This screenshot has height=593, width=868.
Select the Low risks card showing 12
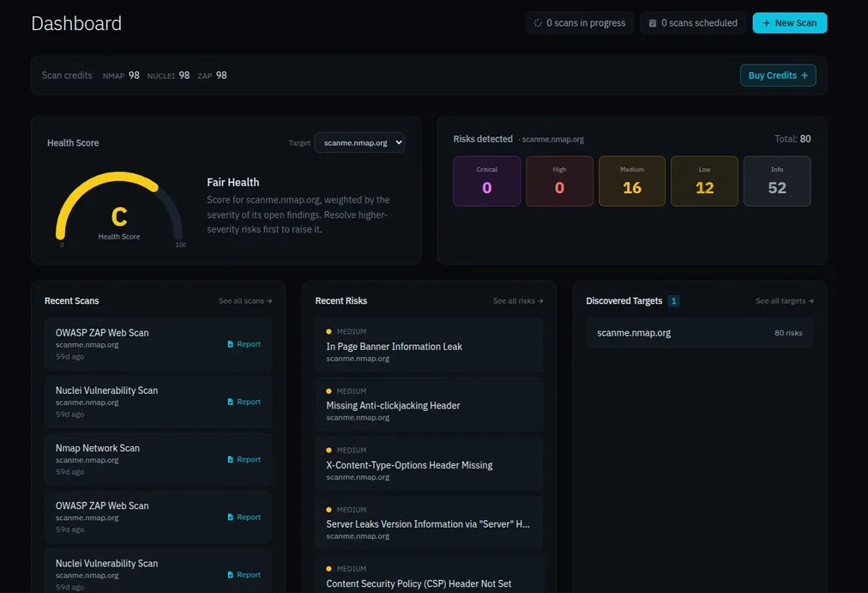[x=704, y=181]
